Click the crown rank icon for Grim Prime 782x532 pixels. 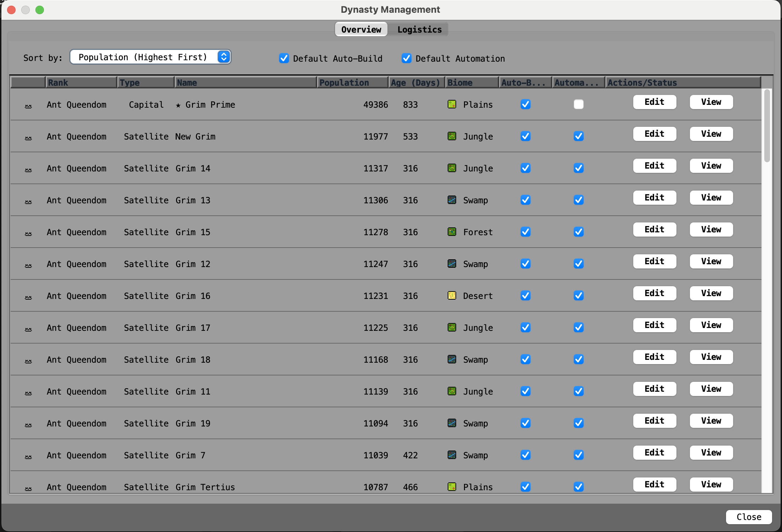[28, 106]
